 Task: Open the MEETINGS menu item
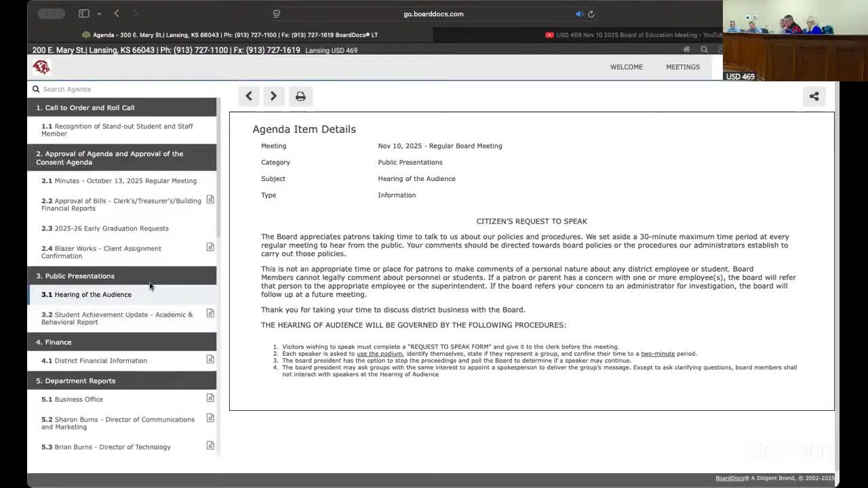(x=683, y=66)
